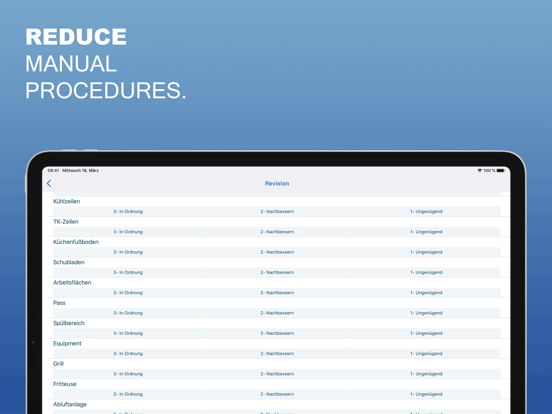Click the 'Küchenfußboden' row label
Screen dimensions: 552x414
click(76, 242)
